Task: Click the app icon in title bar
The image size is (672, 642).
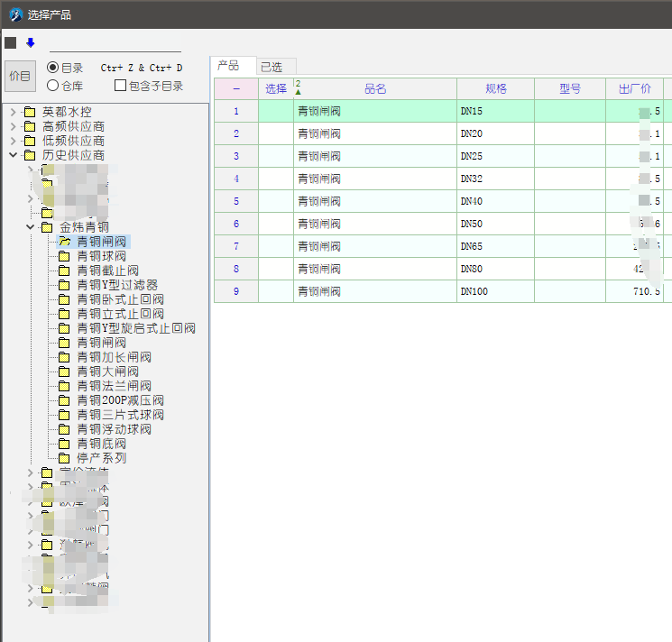Action: pos(15,14)
